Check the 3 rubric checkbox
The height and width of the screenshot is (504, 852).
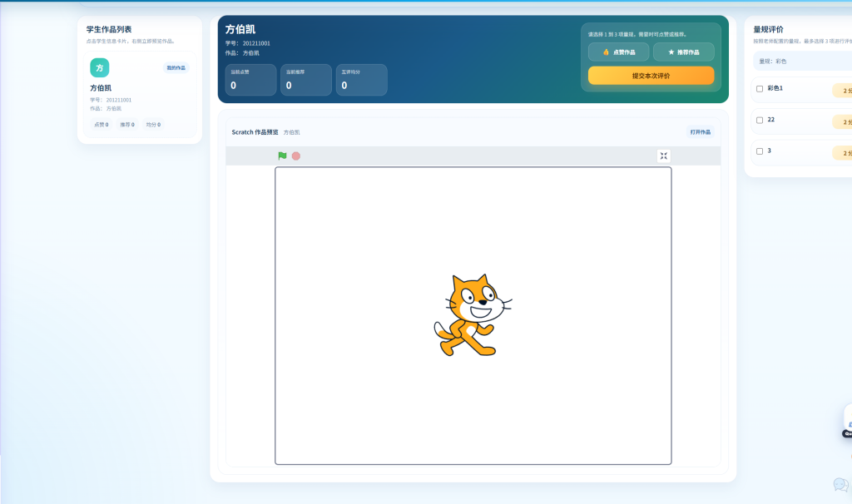coord(760,151)
